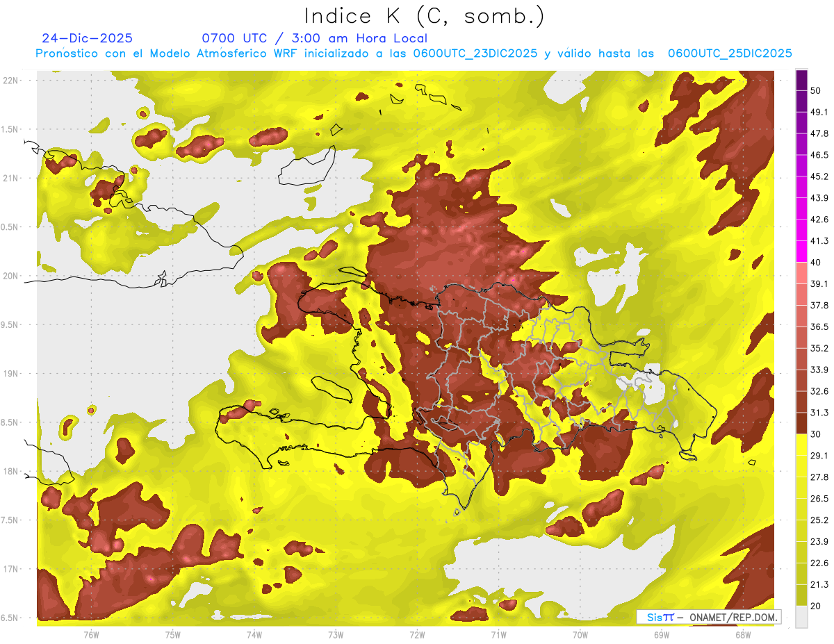Click the "0700 UTC / 3:00 am Hora Local" time text

(x=314, y=38)
